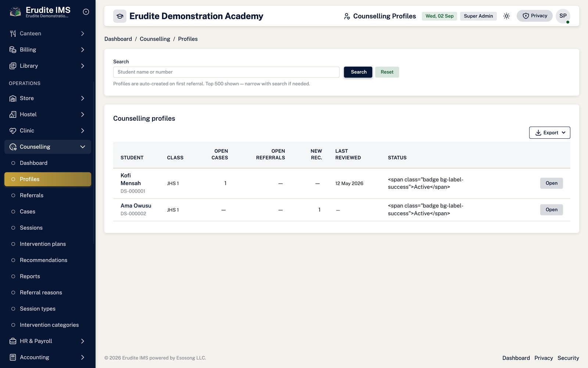Select Intervention plans in sidebar
This screenshot has width=588, height=368.
click(48, 244)
